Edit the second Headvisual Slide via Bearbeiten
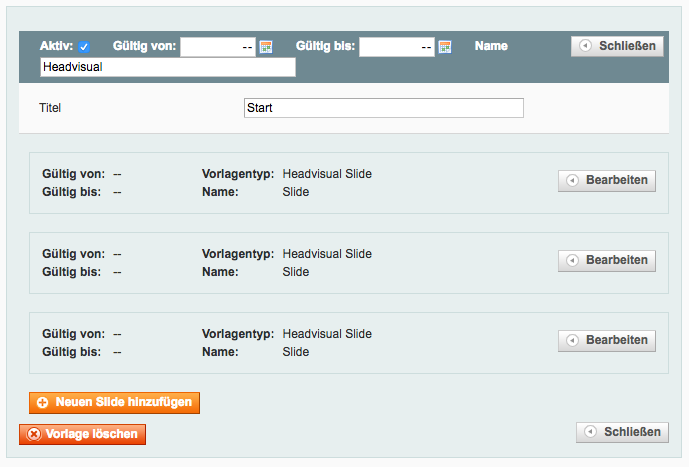 607,261
